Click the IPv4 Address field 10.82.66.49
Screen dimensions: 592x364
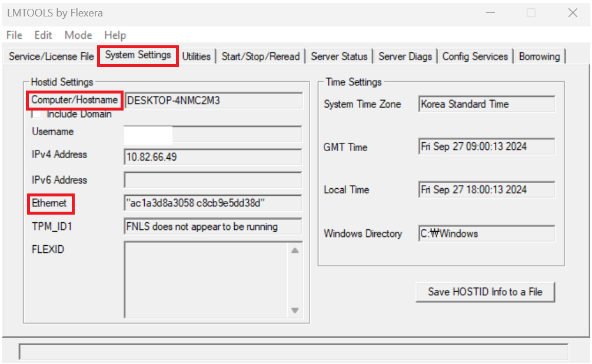click(x=213, y=157)
